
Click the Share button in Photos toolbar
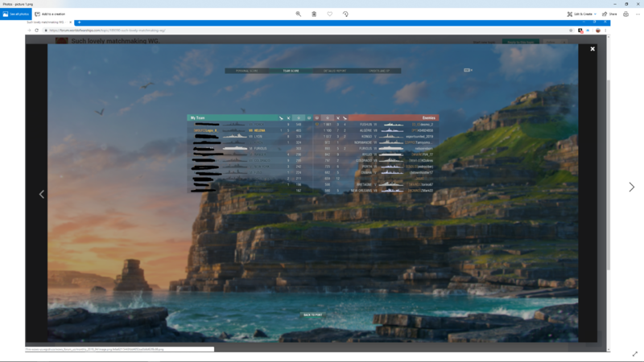pyautogui.click(x=609, y=14)
